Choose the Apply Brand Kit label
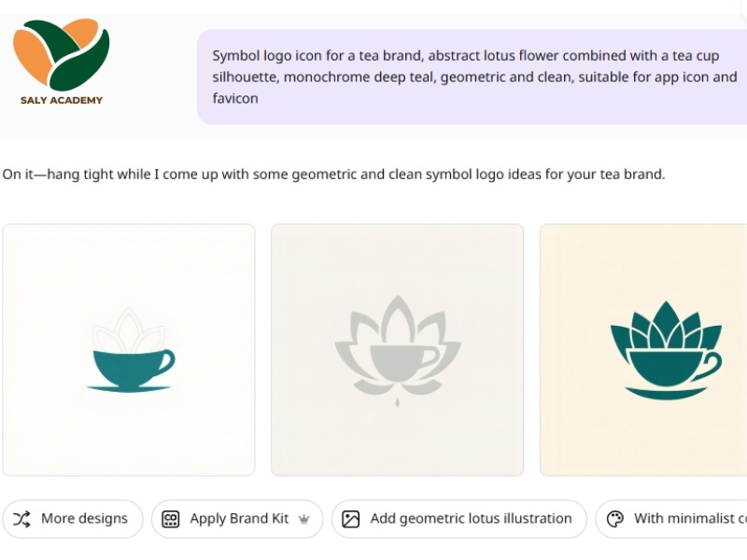The image size is (747, 560). [239, 519]
